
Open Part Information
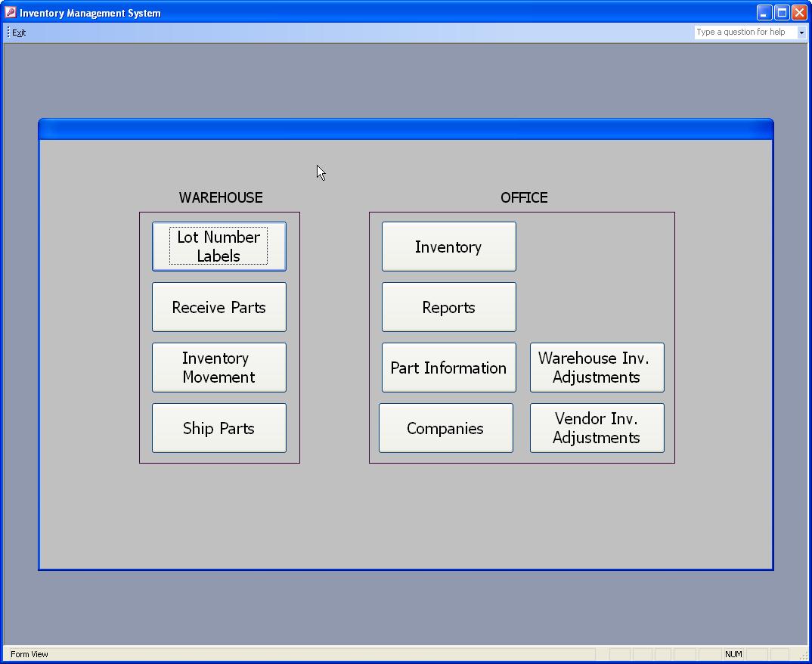pyautogui.click(x=448, y=368)
